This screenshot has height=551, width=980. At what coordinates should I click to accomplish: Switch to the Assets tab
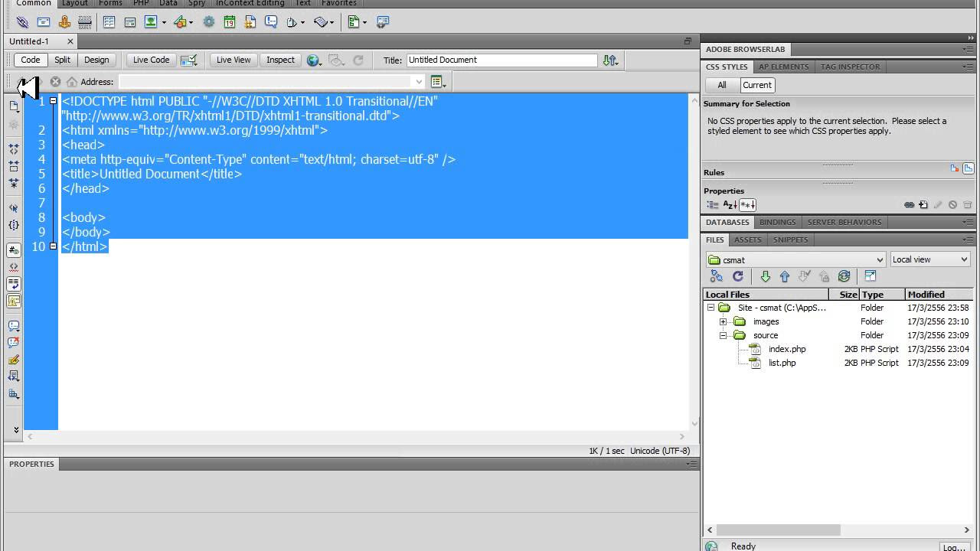click(x=748, y=240)
